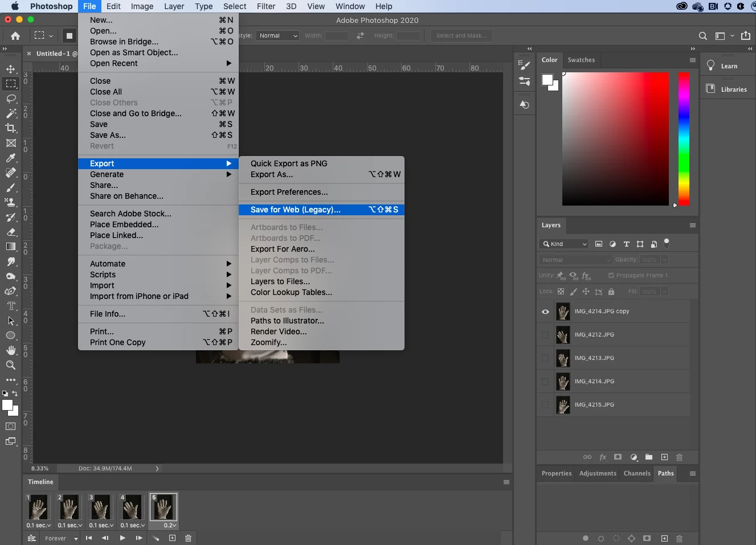Open the Style Normal dropdown
This screenshot has width=756, height=545.
[x=277, y=35]
